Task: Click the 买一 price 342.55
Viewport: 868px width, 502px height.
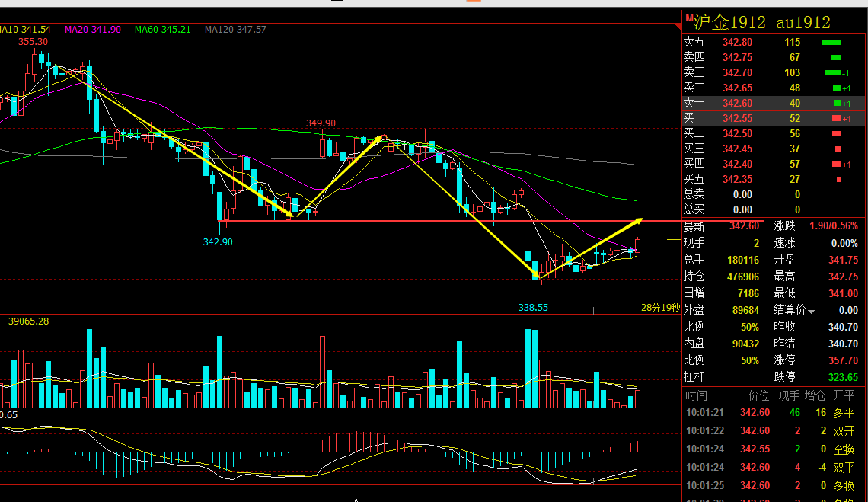Action: [737, 119]
